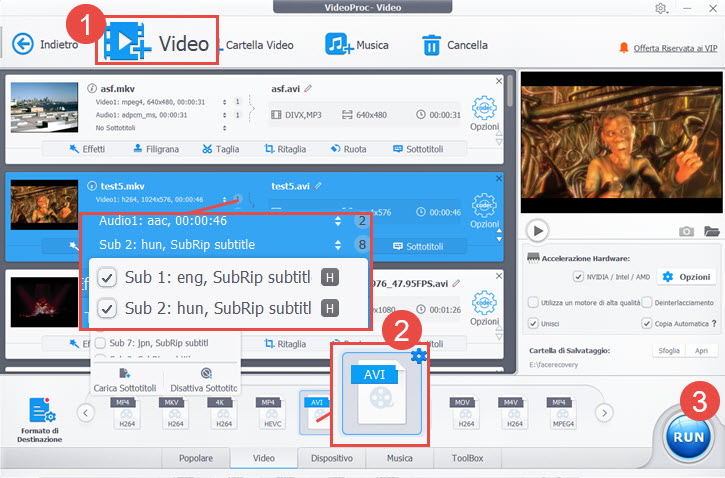The width and height of the screenshot is (725, 478).
Task: Toggle Sub 1: eng subtitle checkbox
Action: (107, 277)
